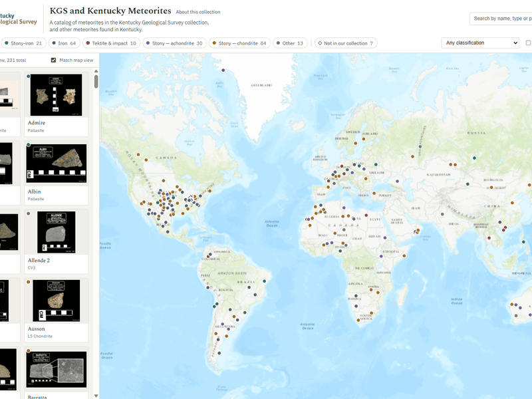
Task: Open the Albin meteorite thumbnail
Action: pyautogui.click(x=57, y=164)
